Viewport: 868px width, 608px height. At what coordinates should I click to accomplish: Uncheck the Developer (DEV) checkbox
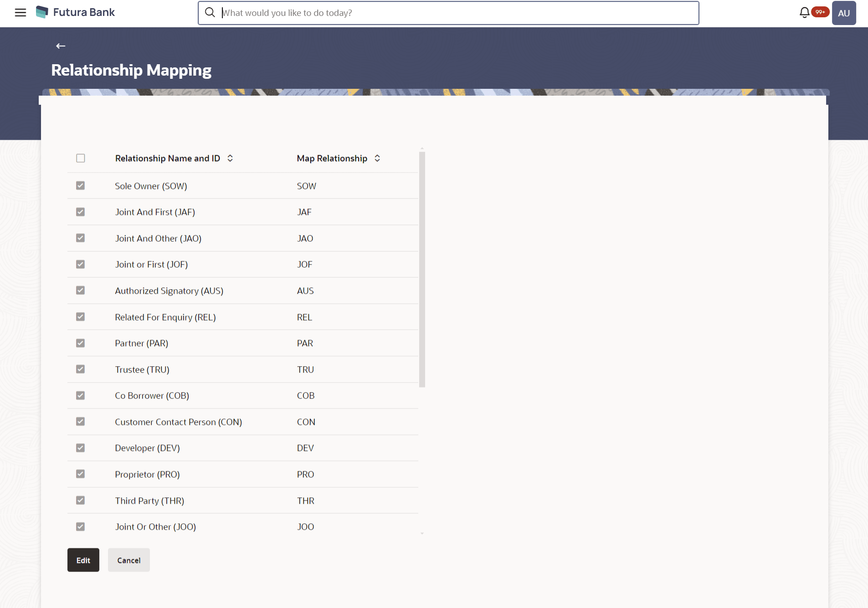pyautogui.click(x=81, y=448)
